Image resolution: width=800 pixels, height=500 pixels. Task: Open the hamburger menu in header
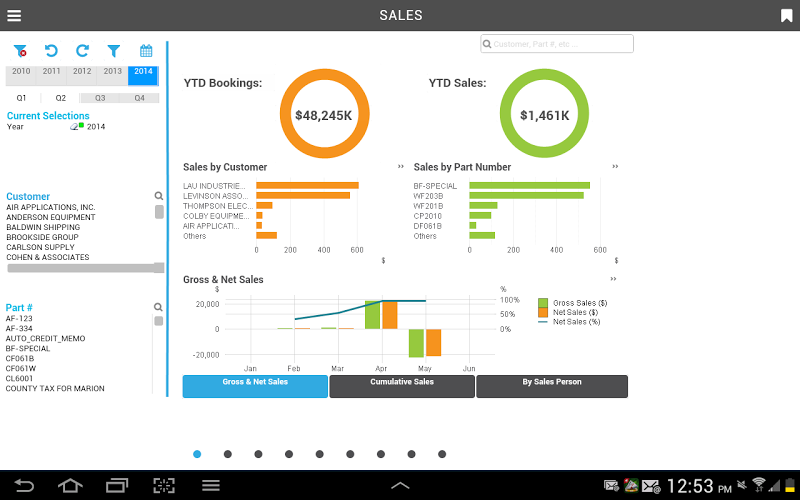(14, 16)
